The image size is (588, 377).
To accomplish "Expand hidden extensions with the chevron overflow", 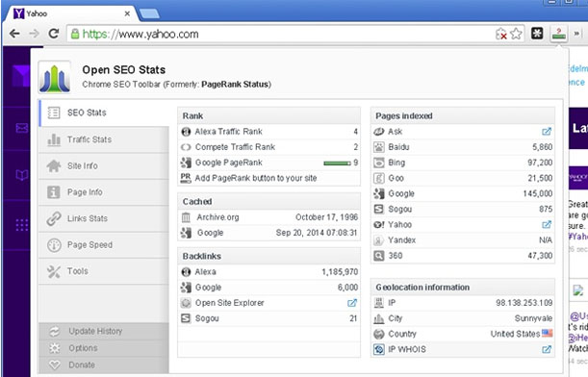I will [576, 34].
